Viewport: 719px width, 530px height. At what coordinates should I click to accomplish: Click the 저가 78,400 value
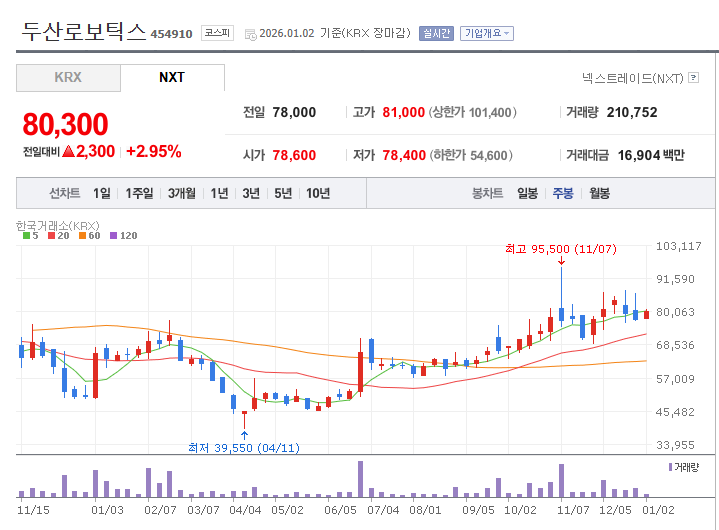pyautogui.click(x=404, y=155)
